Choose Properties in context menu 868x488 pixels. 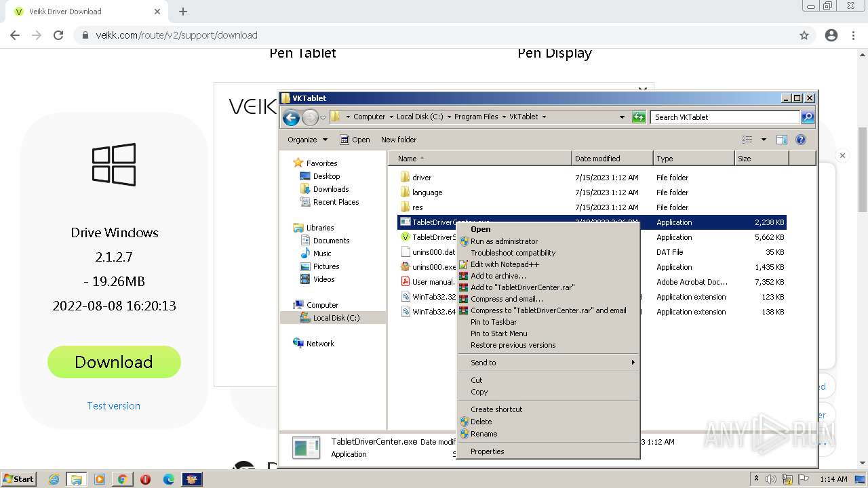(548, 451)
